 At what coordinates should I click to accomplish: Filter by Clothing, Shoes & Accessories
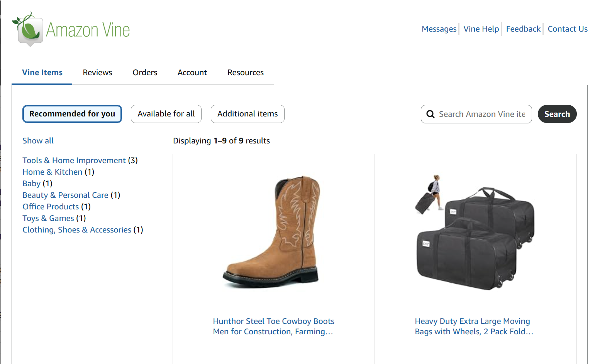point(77,230)
